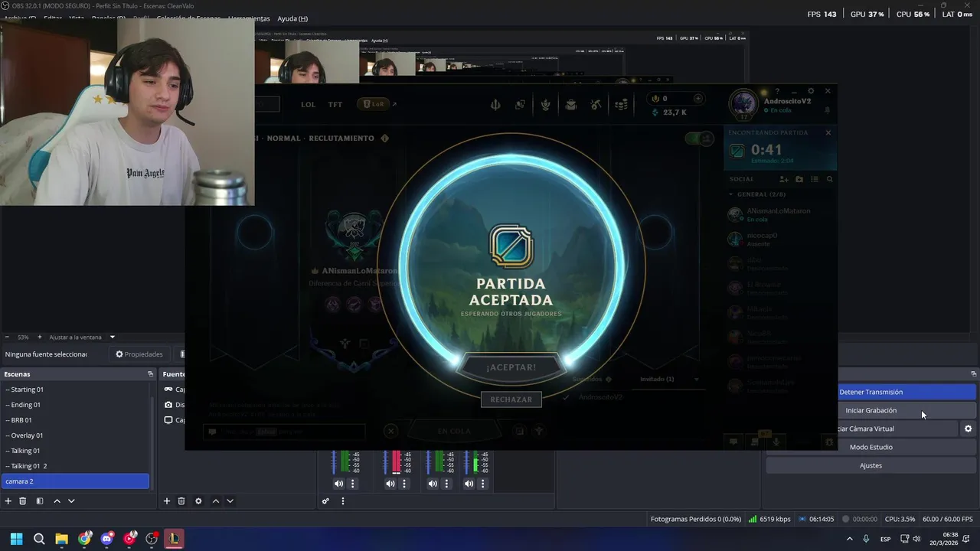
Task: Move source up with arrow under Fuentes
Action: coord(215,501)
